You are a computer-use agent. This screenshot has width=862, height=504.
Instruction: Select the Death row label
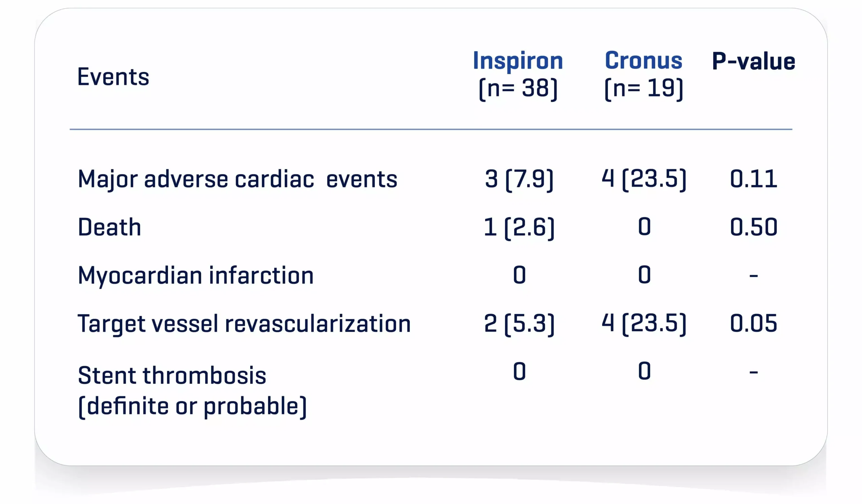point(109,227)
